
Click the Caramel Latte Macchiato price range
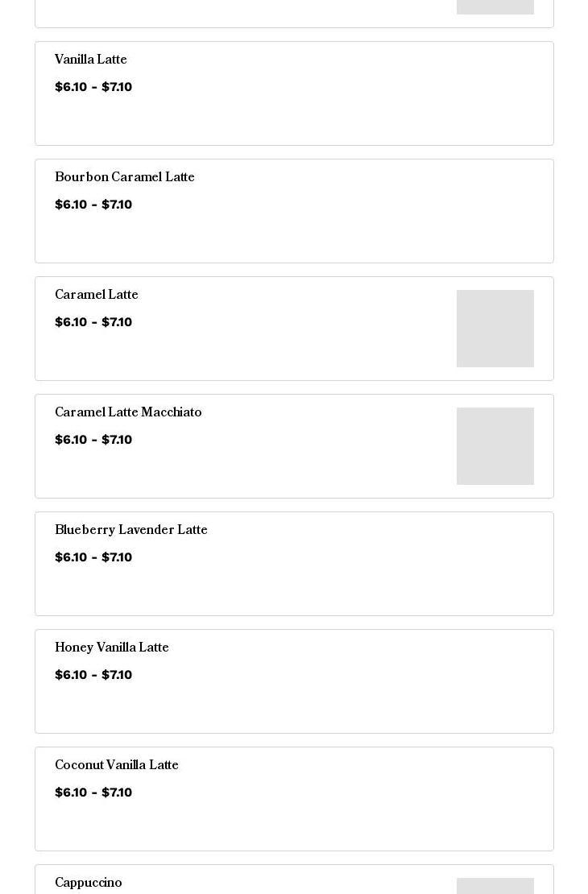click(x=93, y=440)
